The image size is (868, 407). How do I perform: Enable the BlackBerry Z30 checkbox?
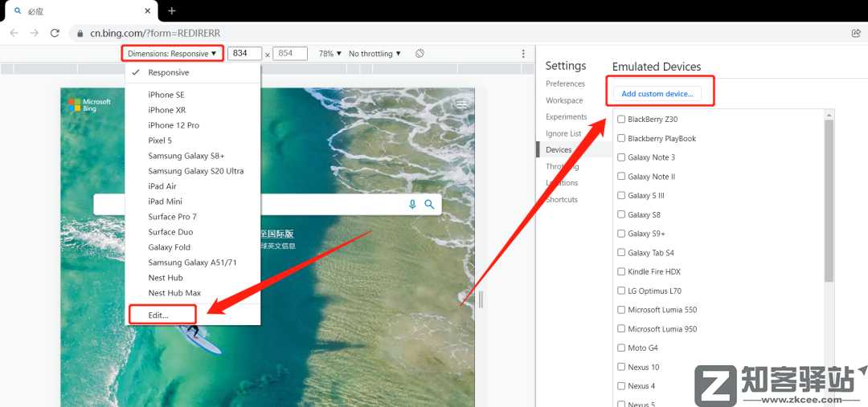(621, 120)
